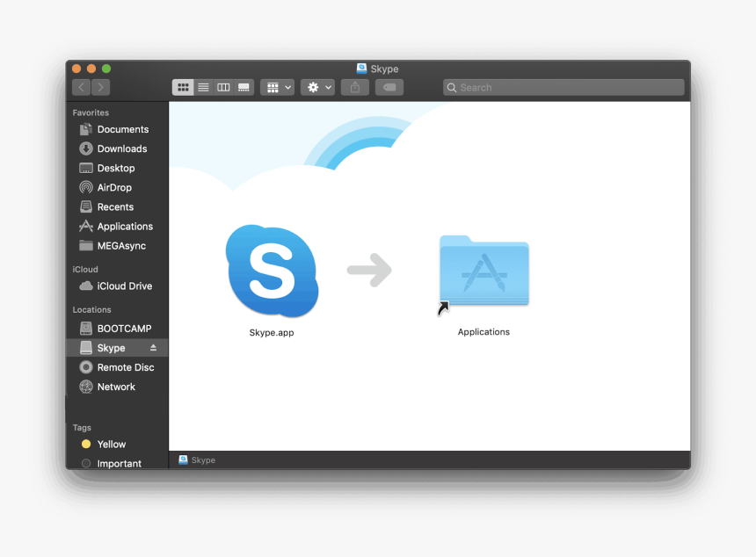Eject the Skype disk image
Viewport: 756px width, 557px height.
153,347
